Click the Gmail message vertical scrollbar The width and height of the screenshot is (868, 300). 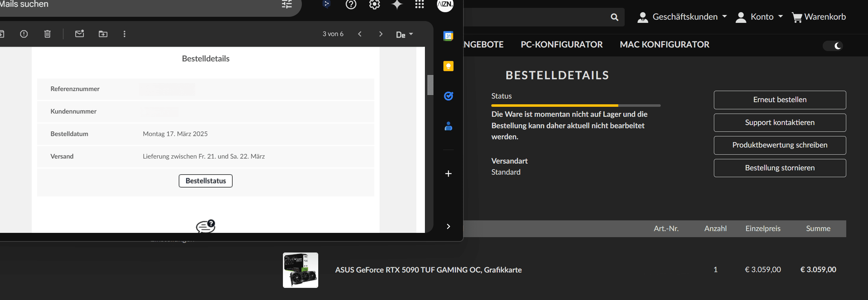[x=430, y=85]
